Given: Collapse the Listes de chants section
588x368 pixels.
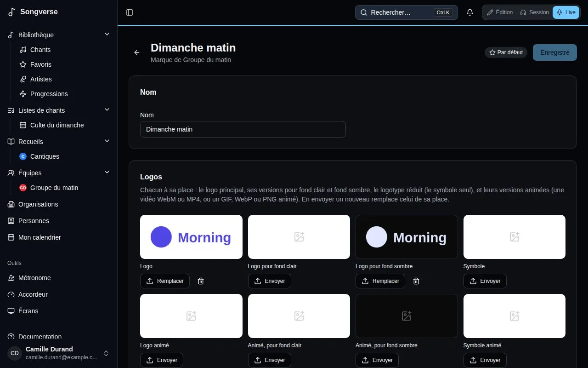Looking at the screenshot, I should pos(107,110).
